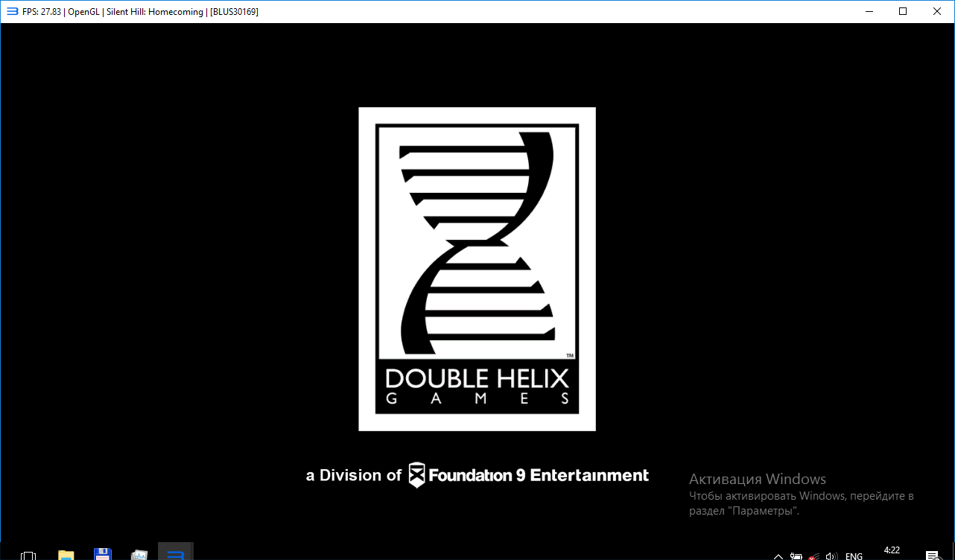955x560 pixels.
Task: Expand the hidden system tray icons
Action: point(778,556)
